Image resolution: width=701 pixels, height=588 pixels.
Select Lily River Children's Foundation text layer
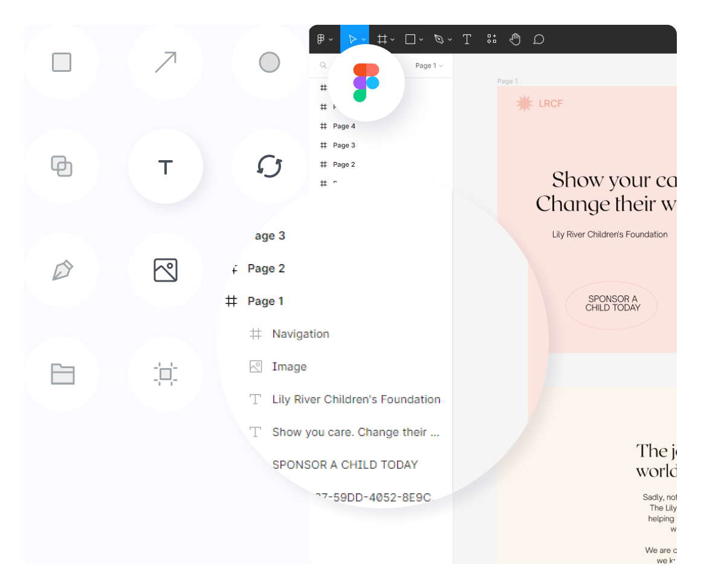[356, 399]
